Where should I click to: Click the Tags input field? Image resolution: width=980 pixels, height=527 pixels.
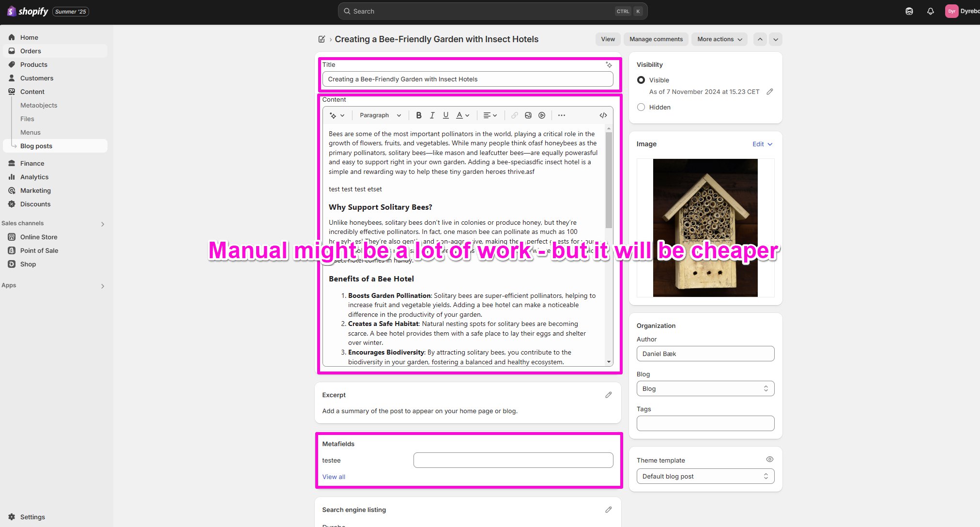point(705,423)
